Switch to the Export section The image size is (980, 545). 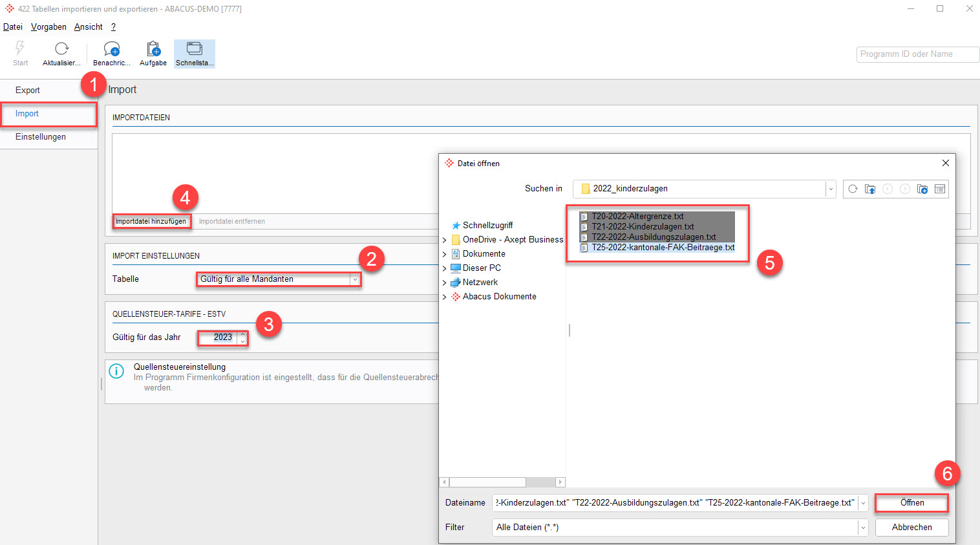(x=28, y=91)
